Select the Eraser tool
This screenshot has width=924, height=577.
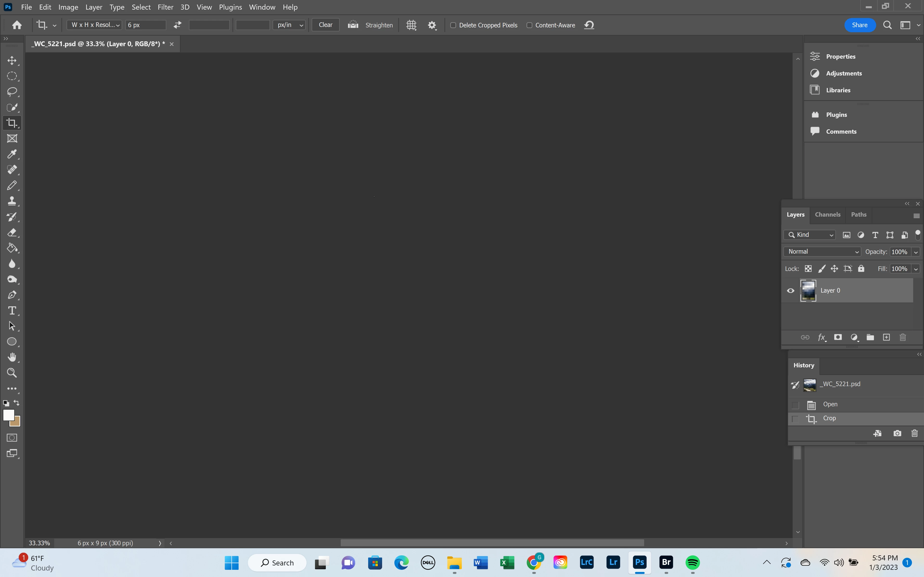tap(12, 232)
